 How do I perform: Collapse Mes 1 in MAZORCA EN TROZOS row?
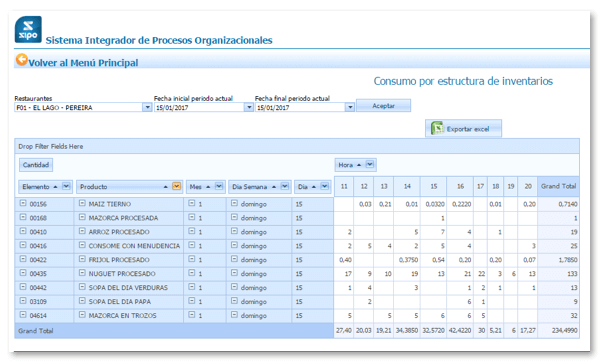192,315
